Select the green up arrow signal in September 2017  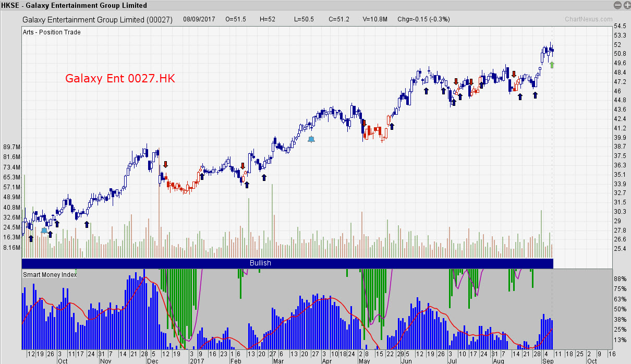552,65
